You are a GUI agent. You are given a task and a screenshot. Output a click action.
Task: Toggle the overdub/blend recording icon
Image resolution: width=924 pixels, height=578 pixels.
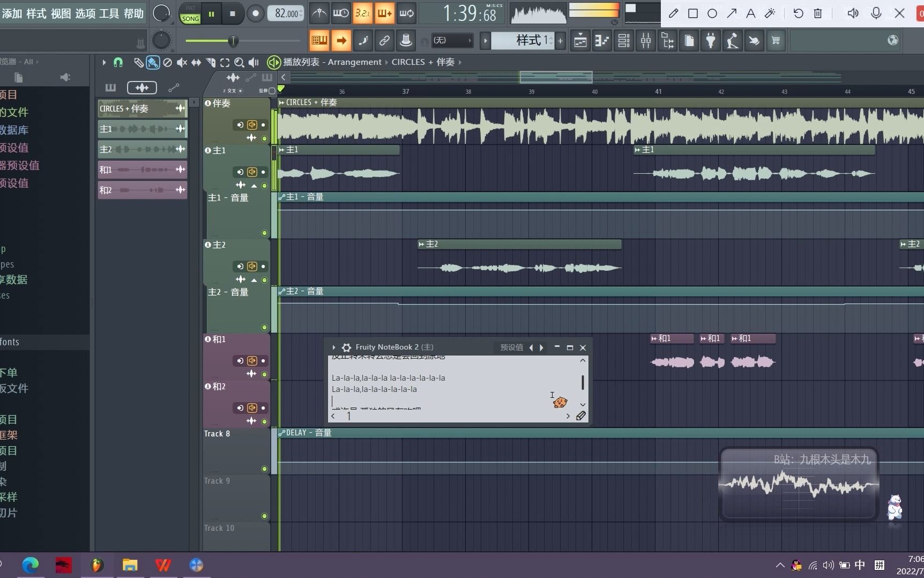384,13
